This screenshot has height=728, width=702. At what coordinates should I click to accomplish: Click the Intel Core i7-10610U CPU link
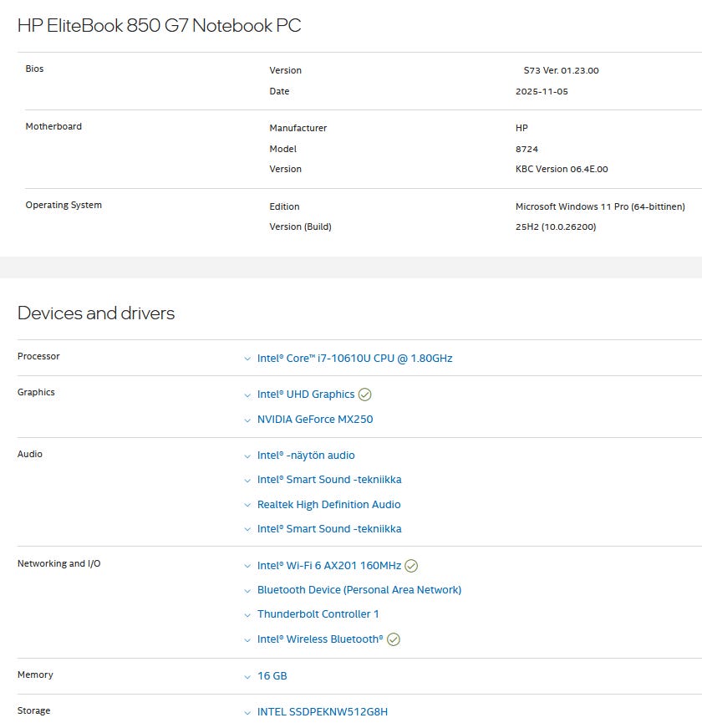pyautogui.click(x=354, y=359)
